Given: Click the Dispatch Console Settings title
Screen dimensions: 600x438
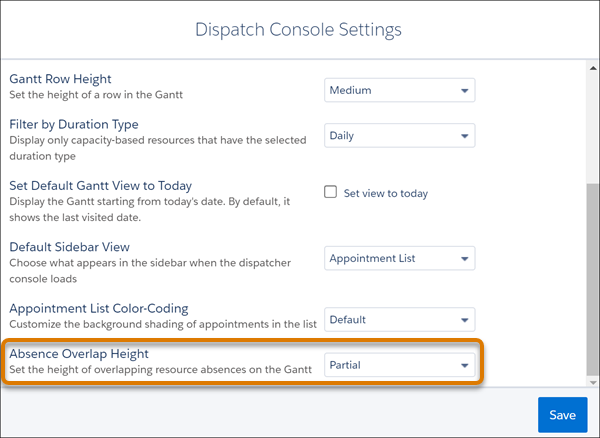Looking at the screenshot, I should pos(298,29).
